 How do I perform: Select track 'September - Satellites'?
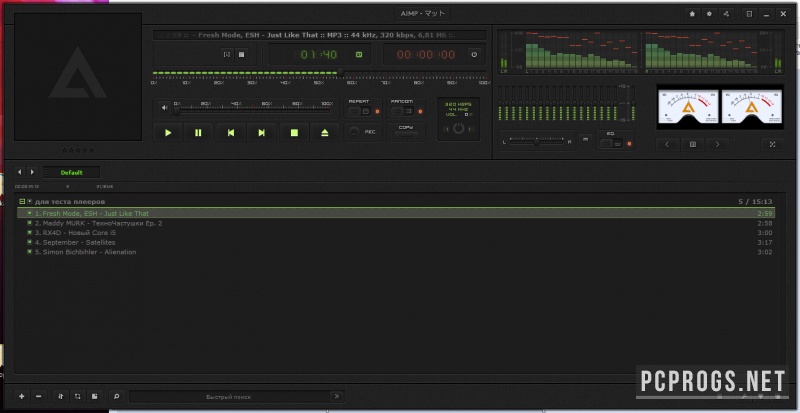click(x=396, y=242)
